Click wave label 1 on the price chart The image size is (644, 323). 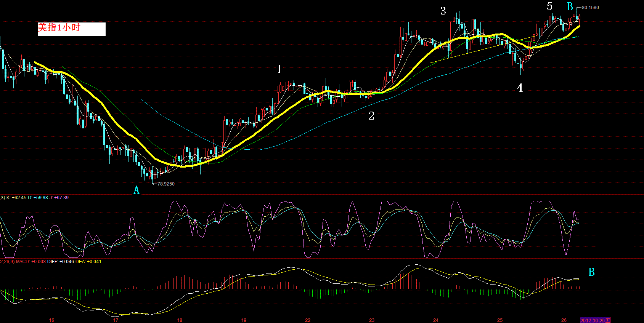tap(279, 69)
